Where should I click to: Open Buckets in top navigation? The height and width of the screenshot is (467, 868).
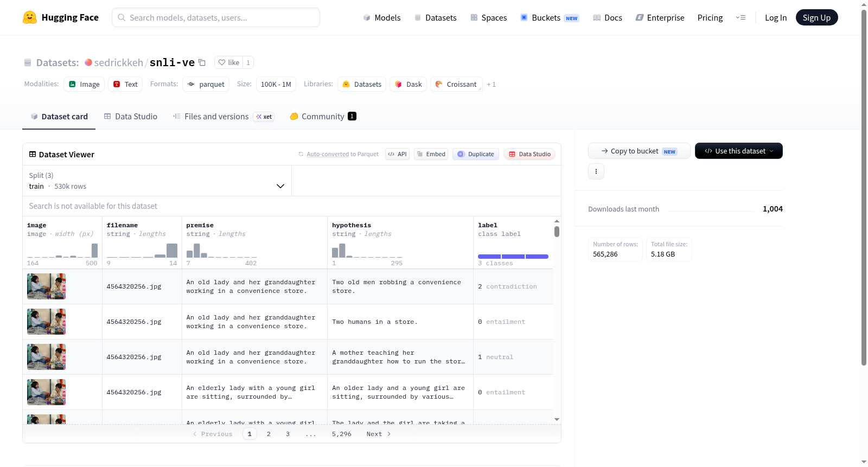[550, 17]
